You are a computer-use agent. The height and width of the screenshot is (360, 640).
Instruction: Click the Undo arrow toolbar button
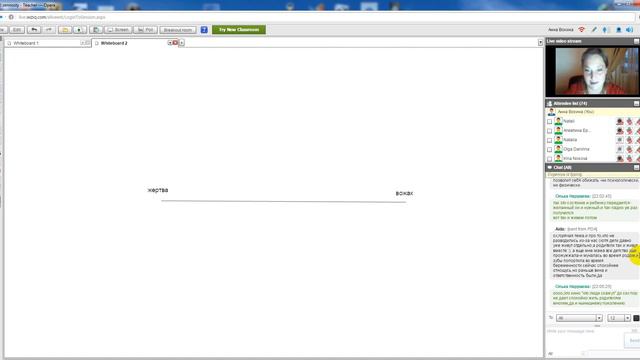(34, 30)
